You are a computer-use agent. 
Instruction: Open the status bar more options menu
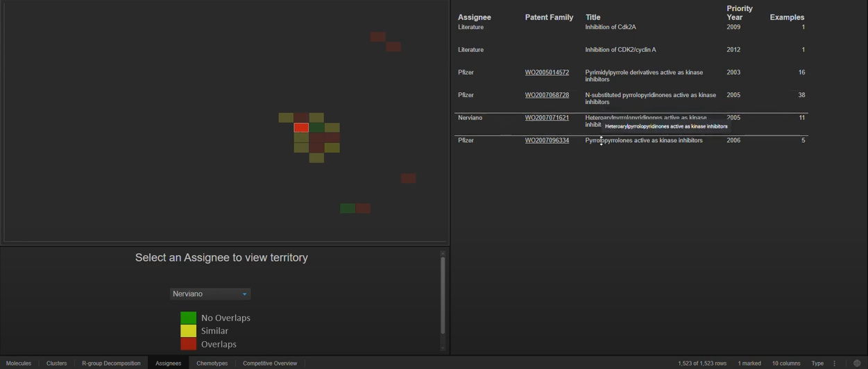pos(835,363)
